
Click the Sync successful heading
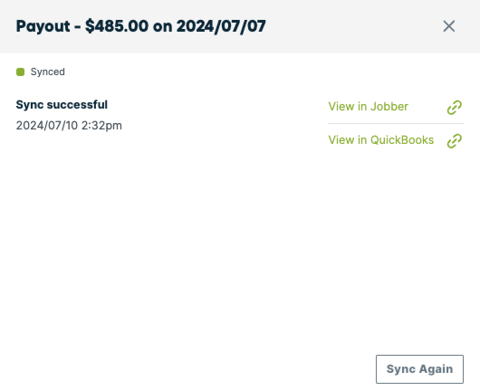coord(62,105)
